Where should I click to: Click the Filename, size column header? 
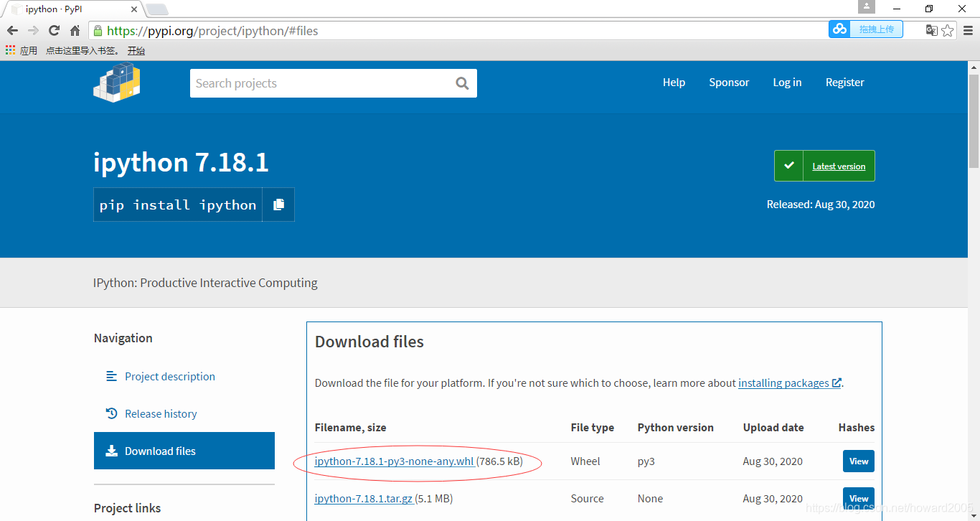[x=351, y=428]
